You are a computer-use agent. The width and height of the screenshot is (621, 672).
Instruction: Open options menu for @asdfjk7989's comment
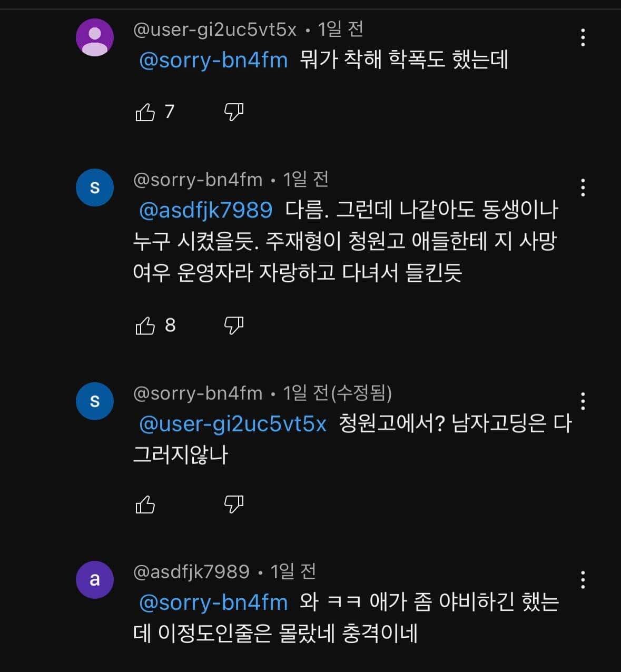583,580
